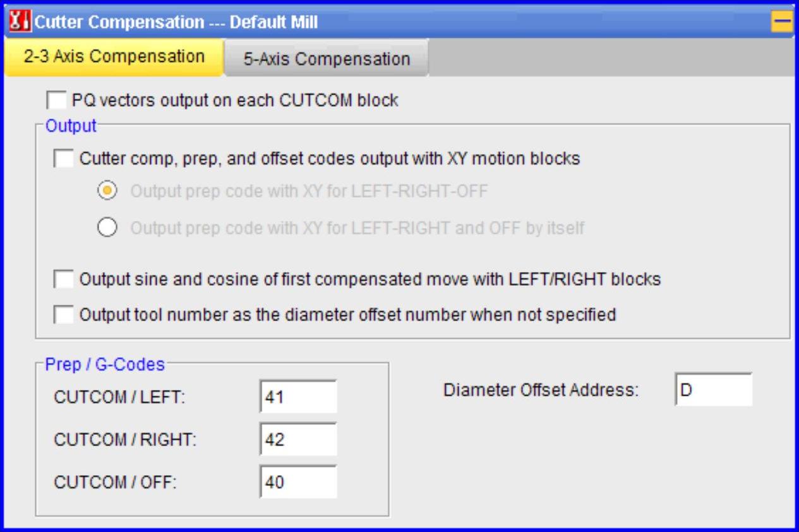Viewport: 799px width, 532px height.
Task: Click the Prep / G-Codes group title
Action: pyautogui.click(x=105, y=364)
